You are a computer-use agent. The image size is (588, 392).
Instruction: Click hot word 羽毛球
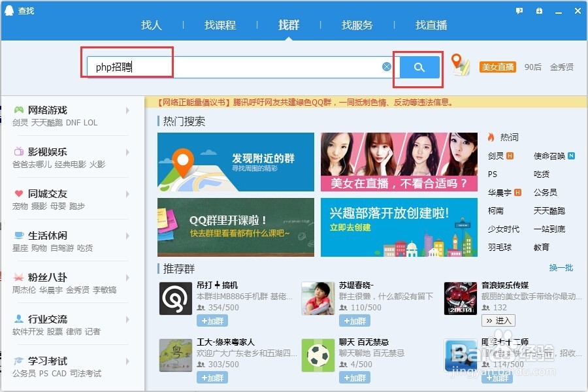coord(500,247)
